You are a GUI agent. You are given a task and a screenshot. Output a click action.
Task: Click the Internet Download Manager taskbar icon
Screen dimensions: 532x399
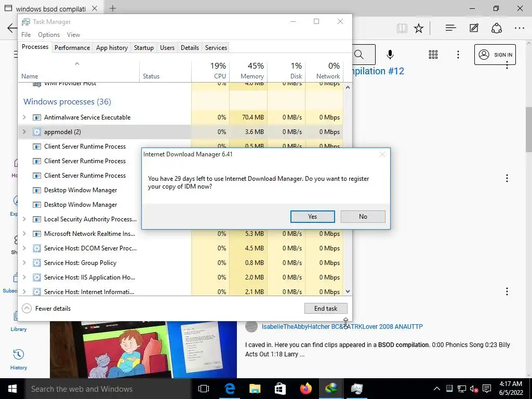click(x=331, y=389)
